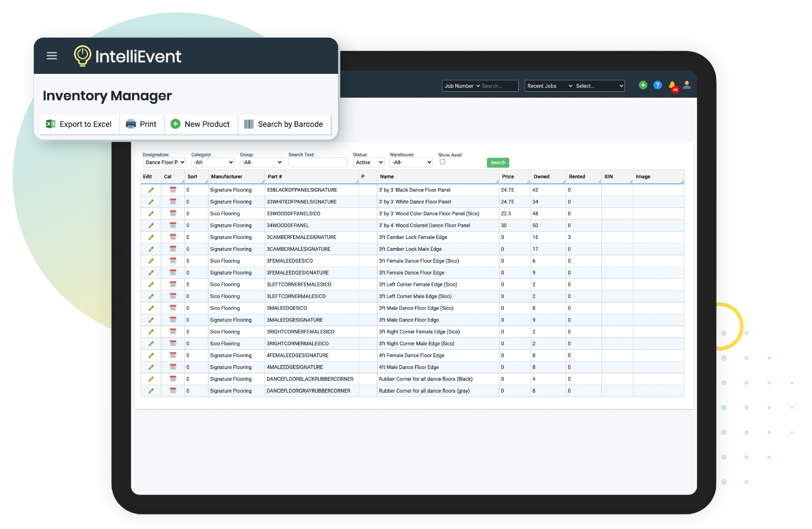Open the Designation dropdown
Image resolution: width=812 pixels, height=529 pixels.
tap(164, 162)
